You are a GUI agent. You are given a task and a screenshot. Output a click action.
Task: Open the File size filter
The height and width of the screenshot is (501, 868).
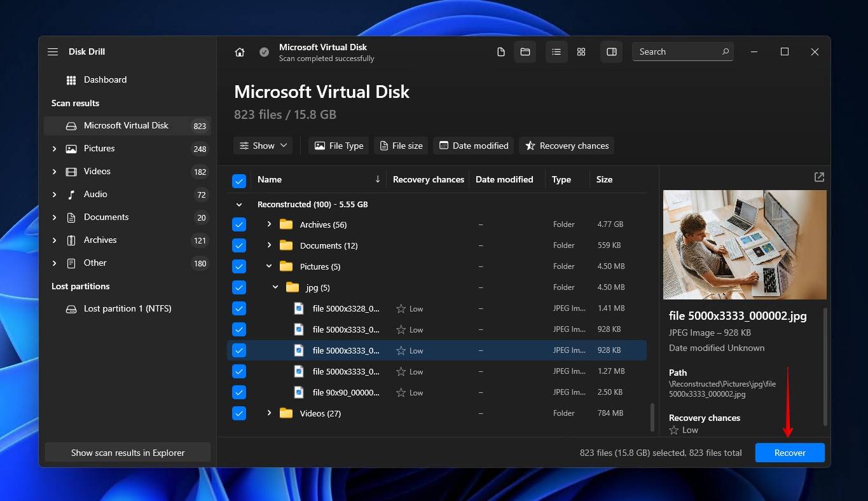click(x=401, y=146)
